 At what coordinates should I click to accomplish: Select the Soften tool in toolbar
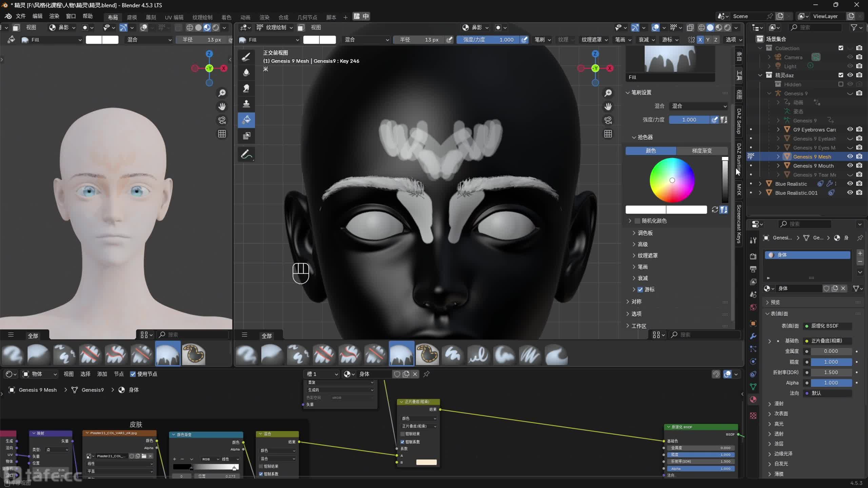(x=246, y=72)
